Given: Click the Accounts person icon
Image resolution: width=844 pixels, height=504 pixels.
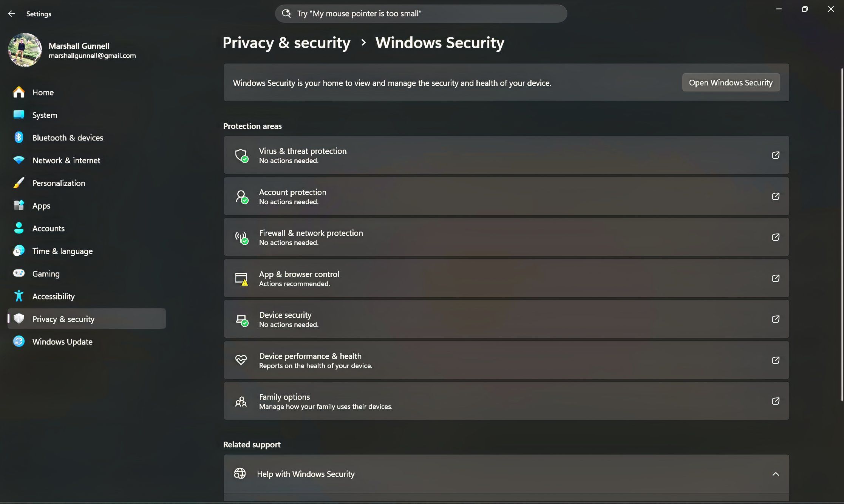Looking at the screenshot, I should coord(19,228).
